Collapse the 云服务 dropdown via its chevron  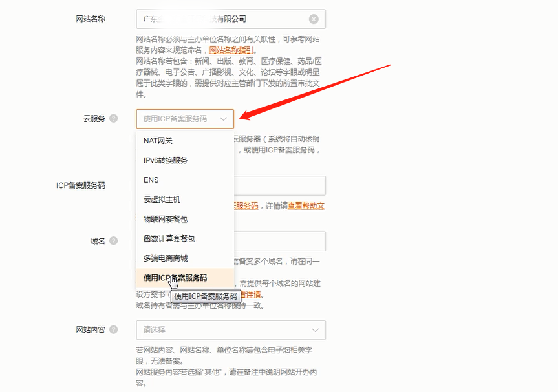coord(224,119)
